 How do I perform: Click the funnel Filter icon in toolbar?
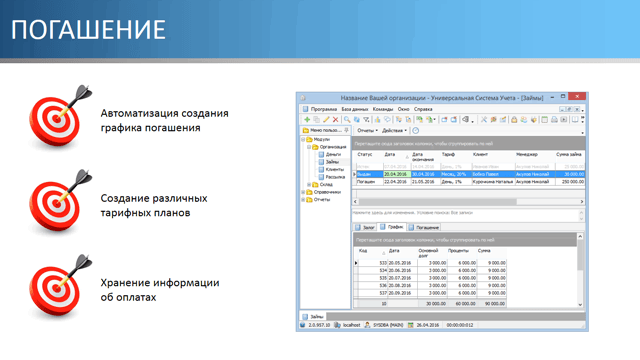(366, 120)
